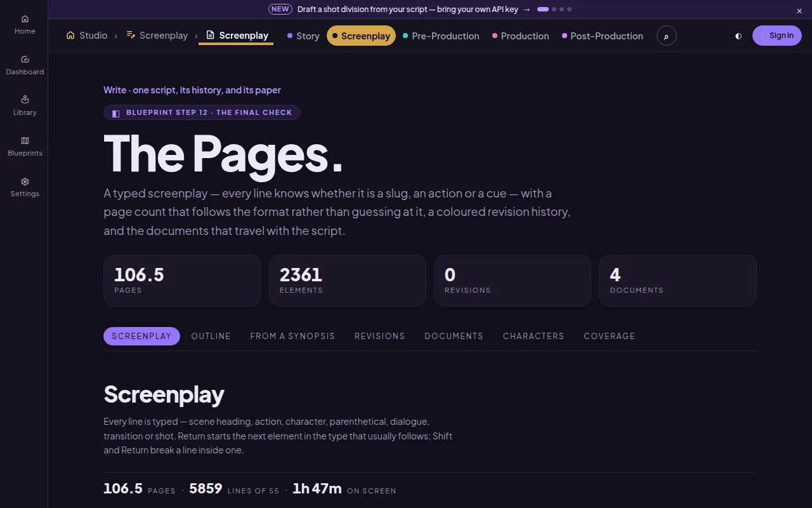Dismiss the NEW announcement banner
This screenshot has height=508, width=812.
point(799,11)
